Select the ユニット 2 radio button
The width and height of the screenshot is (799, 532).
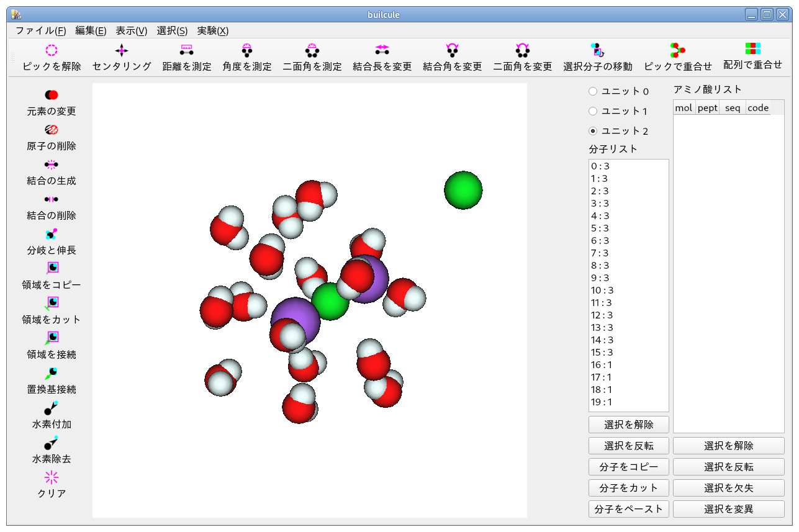[x=593, y=131]
